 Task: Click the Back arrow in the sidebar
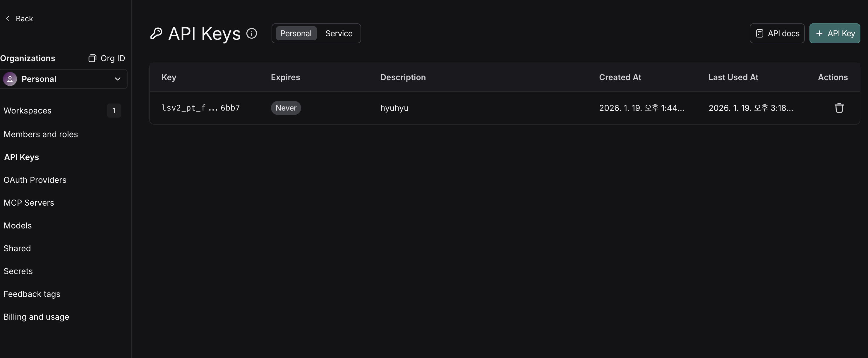[x=8, y=18]
